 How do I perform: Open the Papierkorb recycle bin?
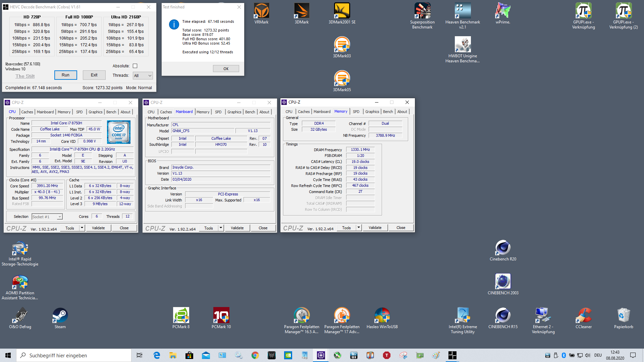click(624, 318)
